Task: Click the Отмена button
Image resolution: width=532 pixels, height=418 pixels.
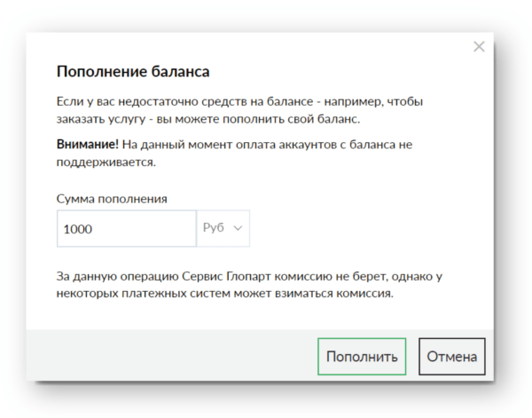Action: (452, 357)
